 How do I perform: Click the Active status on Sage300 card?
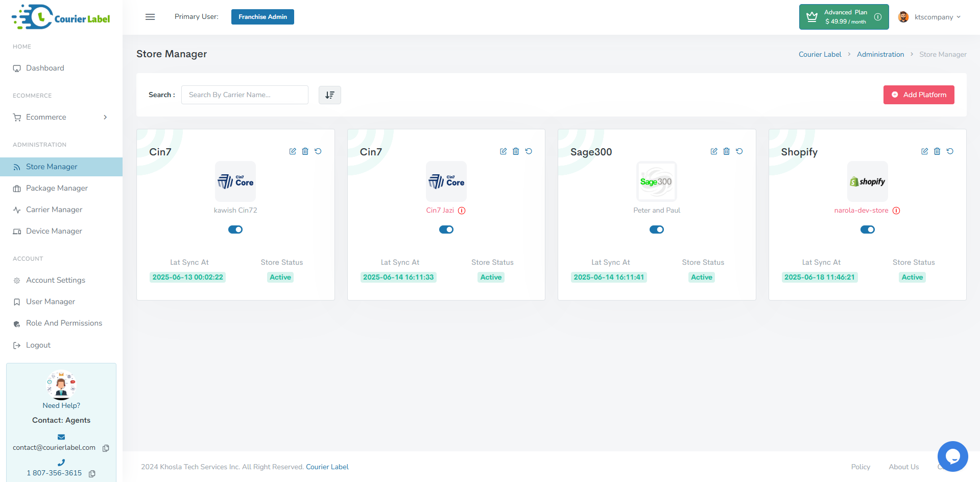(702, 277)
